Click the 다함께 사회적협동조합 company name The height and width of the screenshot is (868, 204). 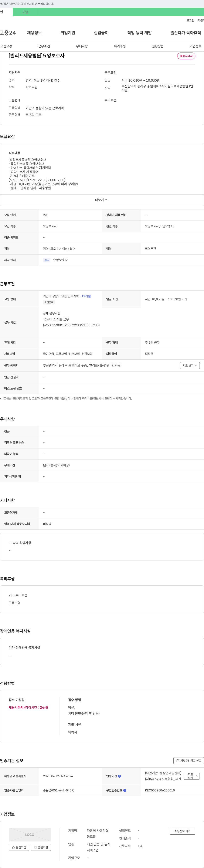[98, 834]
